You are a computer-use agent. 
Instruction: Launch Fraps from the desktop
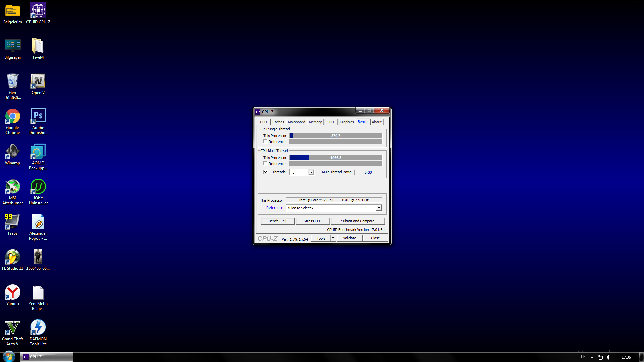[x=12, y=225]
